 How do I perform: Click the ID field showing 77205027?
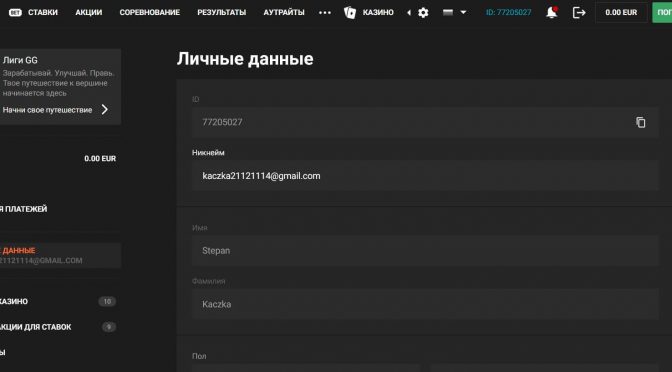point(425,122)
